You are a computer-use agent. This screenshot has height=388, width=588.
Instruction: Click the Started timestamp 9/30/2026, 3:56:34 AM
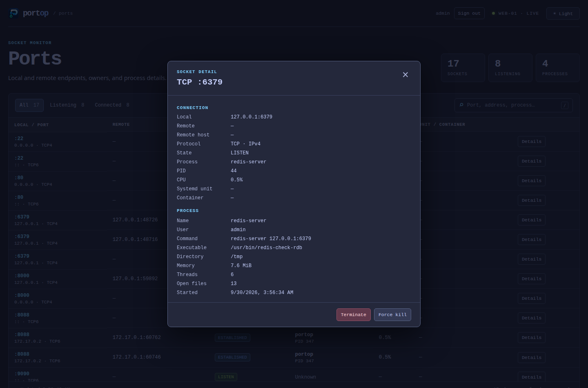[262, 292]
